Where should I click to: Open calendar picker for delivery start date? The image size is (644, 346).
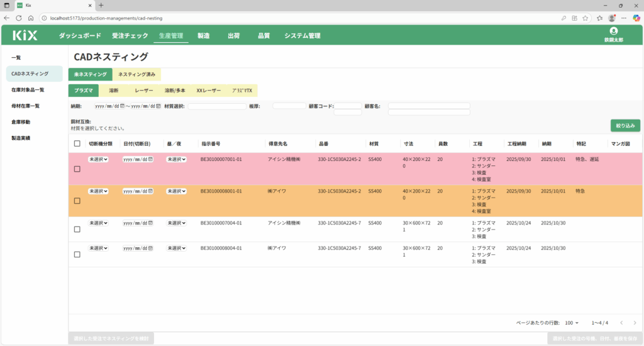pyautogui.click(x=122, y=106)
